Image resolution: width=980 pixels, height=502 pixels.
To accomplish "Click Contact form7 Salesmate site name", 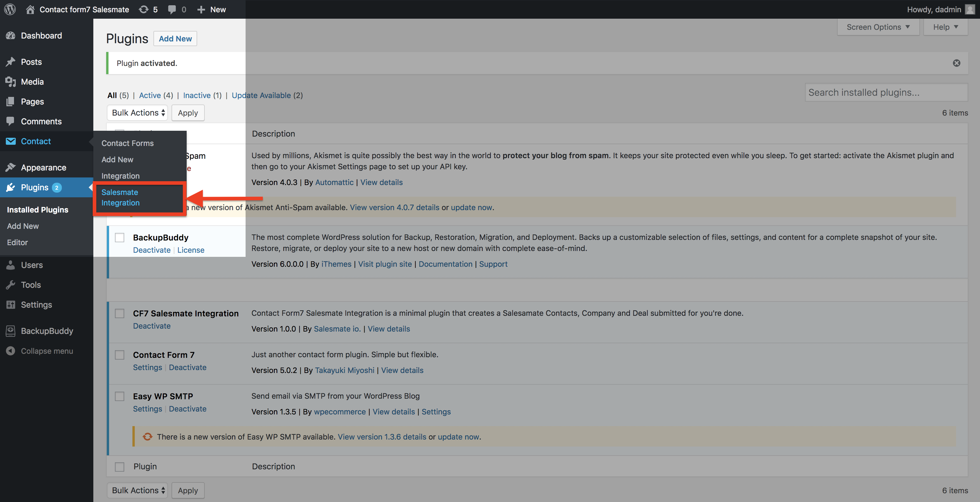I will coord(84,9).
